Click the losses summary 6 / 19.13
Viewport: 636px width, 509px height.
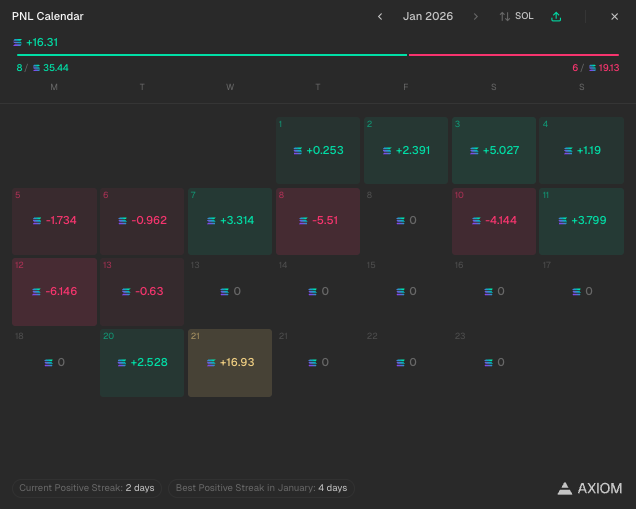pyautogui.click(x=595, y=68)
